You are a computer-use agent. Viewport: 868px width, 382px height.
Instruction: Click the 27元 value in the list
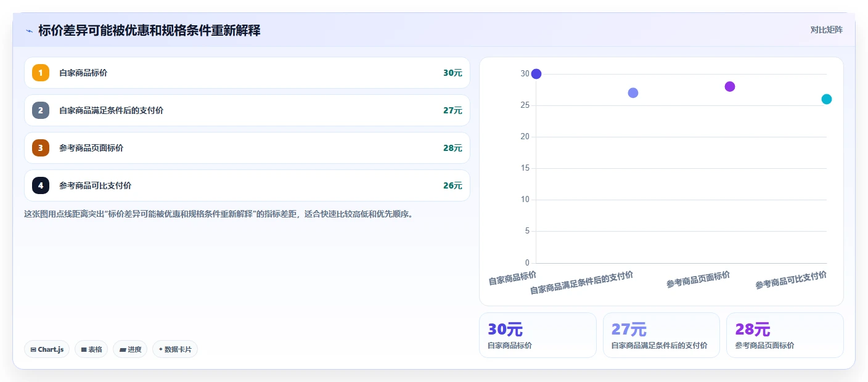tap(452, 110)
